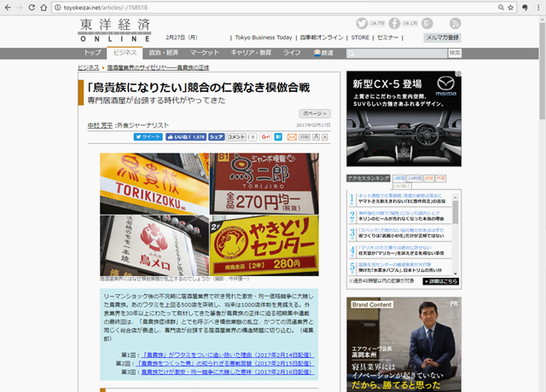Open the RSS feed icon

click(455, 23)
